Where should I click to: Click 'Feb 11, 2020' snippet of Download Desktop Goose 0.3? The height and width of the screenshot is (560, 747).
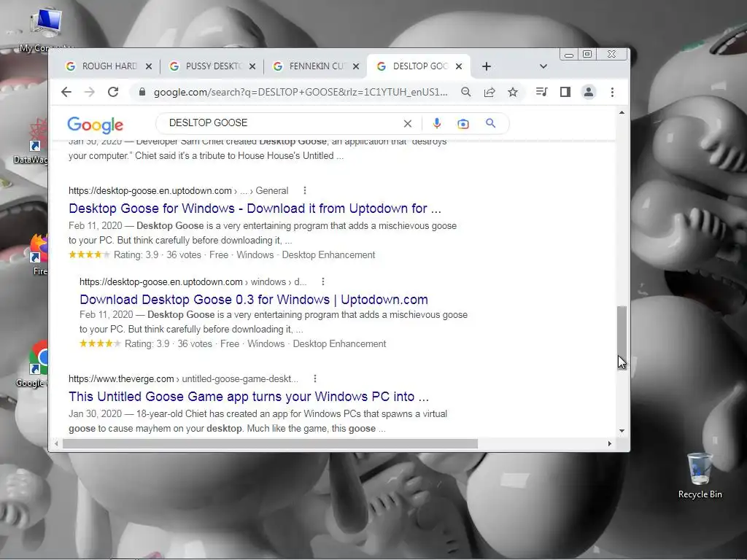tap(107, 314)
